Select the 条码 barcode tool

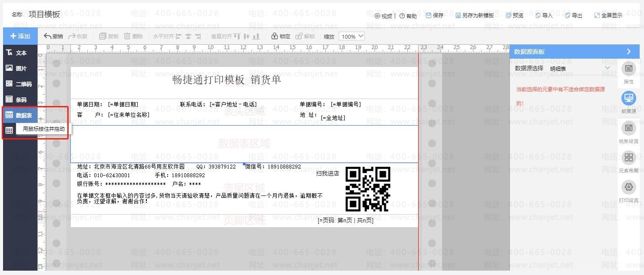click(x=17, y=100)
